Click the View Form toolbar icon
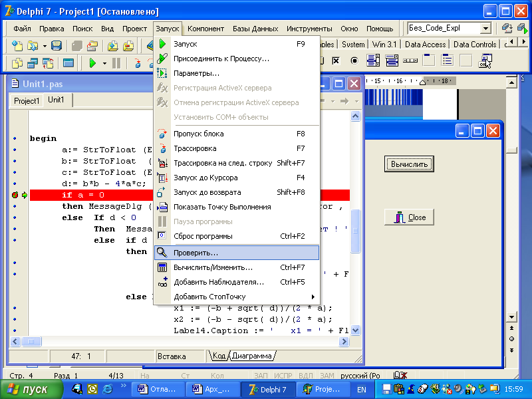 (32, 63)
